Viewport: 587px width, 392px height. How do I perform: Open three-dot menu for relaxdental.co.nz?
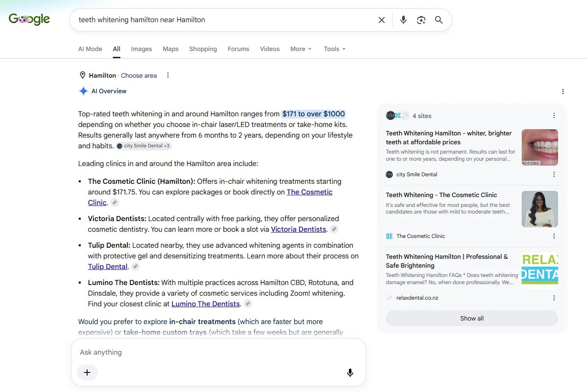pyautogui.click(x=554, y=298)
